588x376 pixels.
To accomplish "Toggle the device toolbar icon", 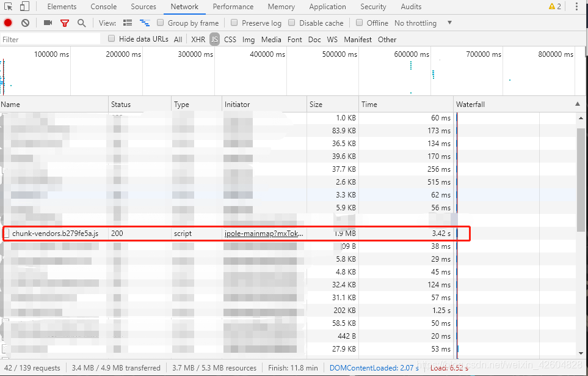I will point(25,6).
